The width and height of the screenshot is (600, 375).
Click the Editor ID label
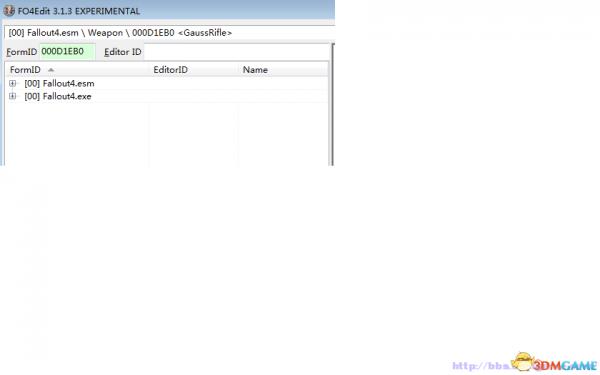[x=122, y=52]
